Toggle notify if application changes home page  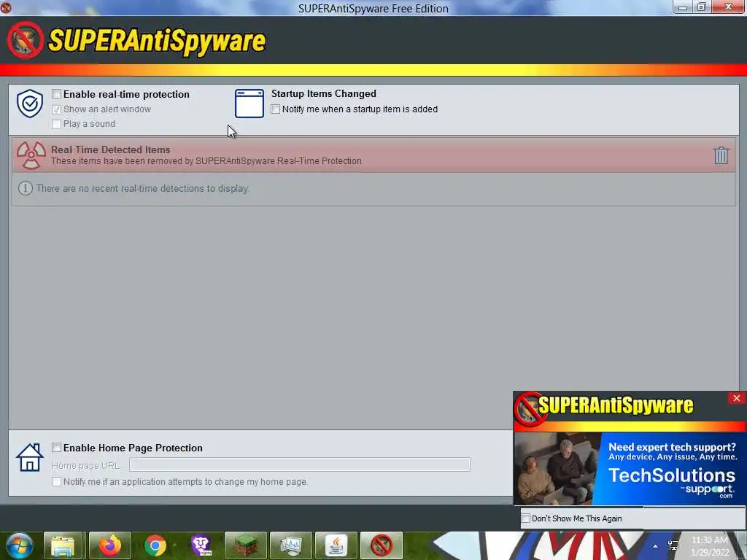(56, 481)
